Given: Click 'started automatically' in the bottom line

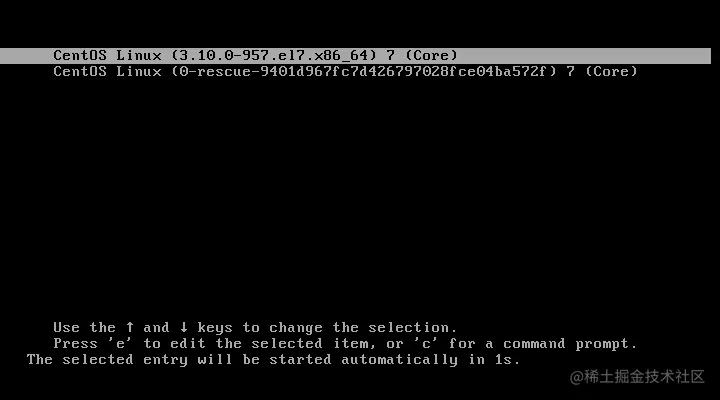Looking at the screenshot, I should pyautogui.click(x=363, y=360).
